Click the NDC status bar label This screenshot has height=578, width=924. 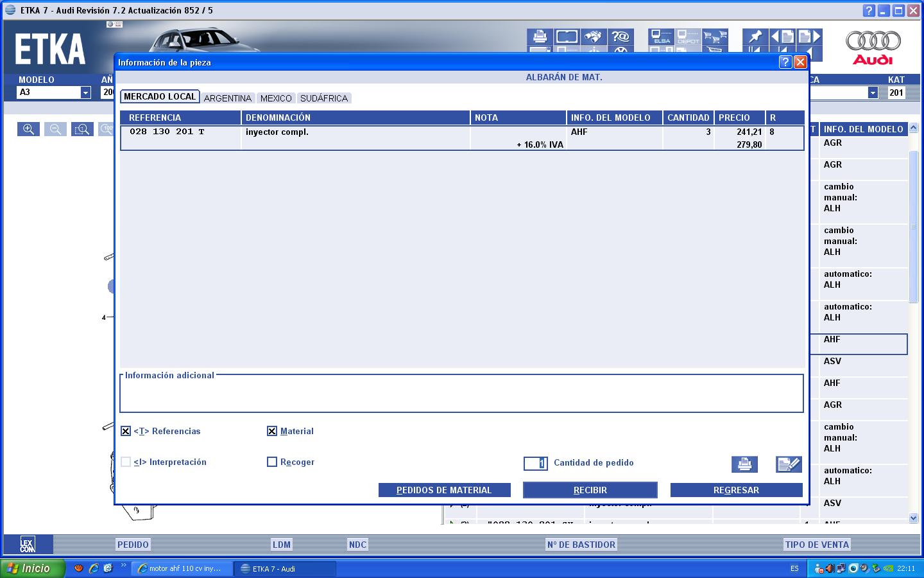click(357, 545)
